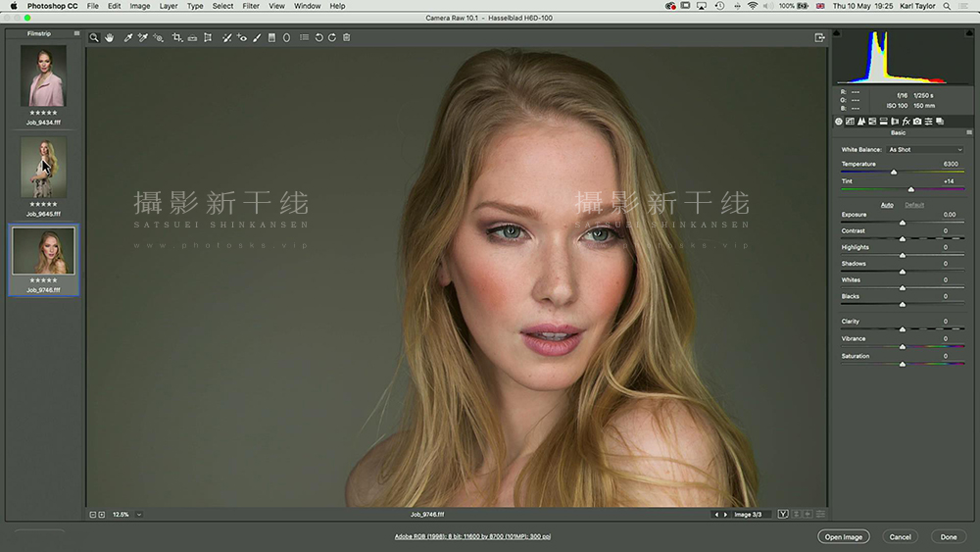
Task: Open the Filmstrip panel menu
Action: [x=76, y=33]
